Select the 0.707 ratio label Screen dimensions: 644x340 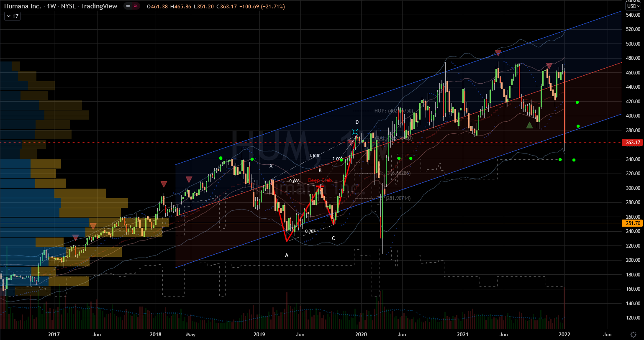310,231
